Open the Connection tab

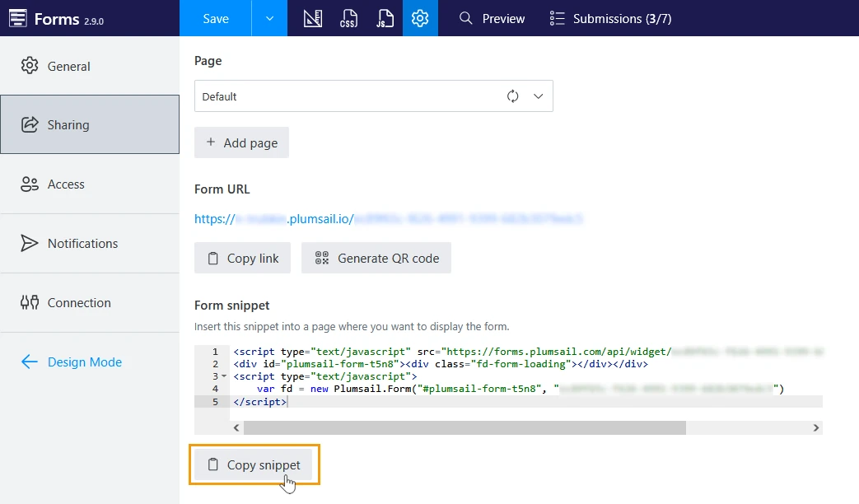[x=90, y=302]
